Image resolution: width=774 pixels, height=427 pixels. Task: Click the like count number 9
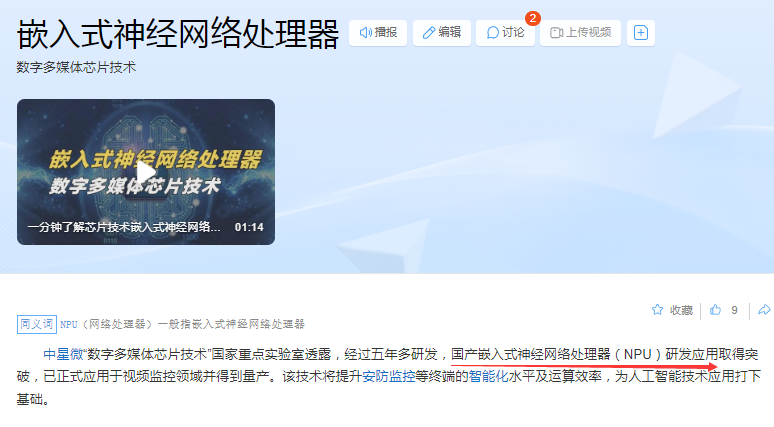(x=735, y=310)
